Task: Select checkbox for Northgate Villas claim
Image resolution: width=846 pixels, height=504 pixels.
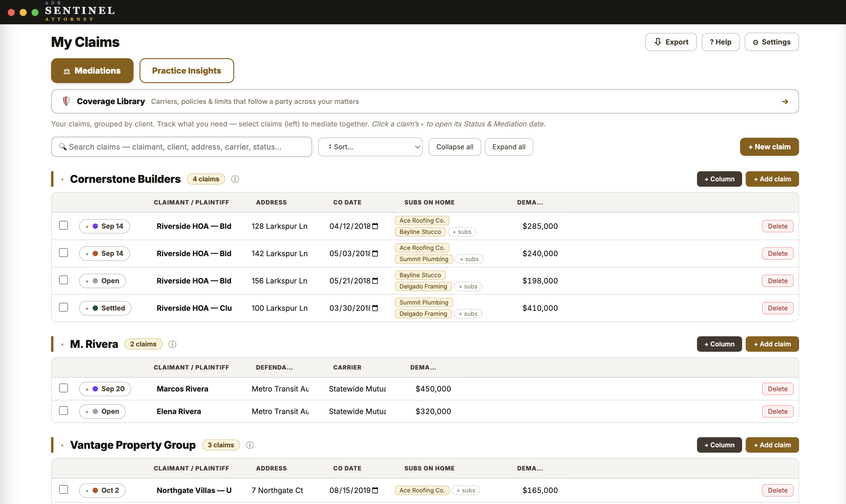Action: pyautogui.click(x=64, y=490)
